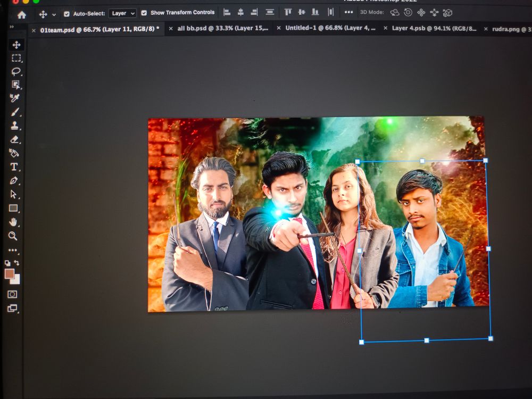Select the Object Selection tool
Image resolution: width=532 pixels, height=399 pixels.
point(15,85)
